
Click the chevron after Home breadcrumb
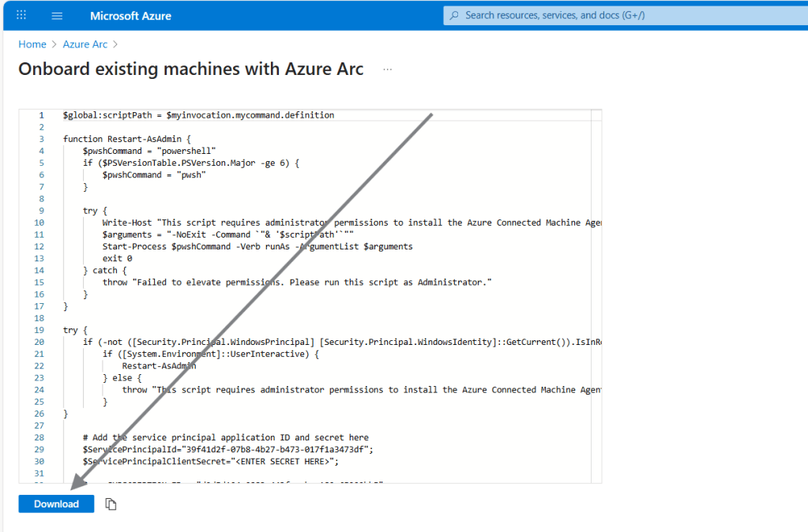coord(54,44)
